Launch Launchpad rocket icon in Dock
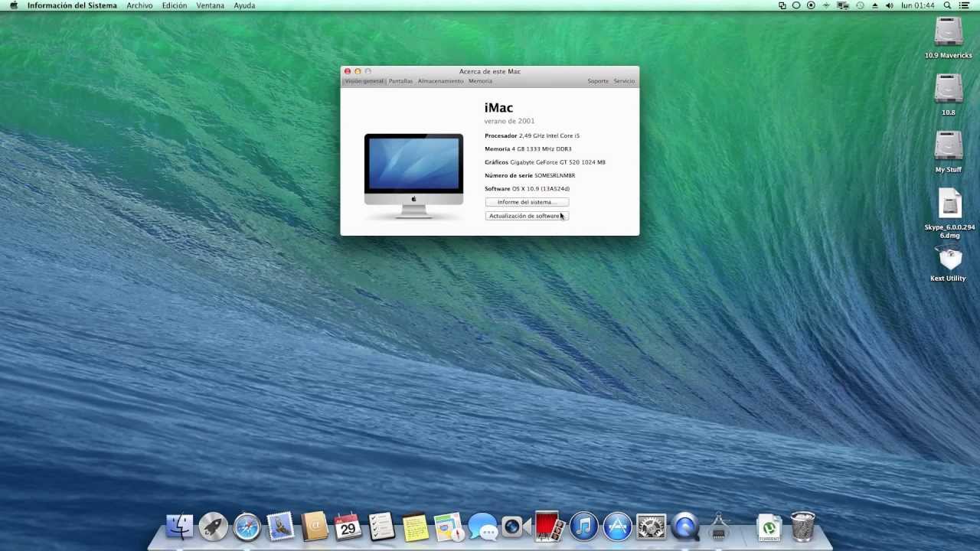The height and width of the screenshot is (551, 980). [x=214, y=527]
